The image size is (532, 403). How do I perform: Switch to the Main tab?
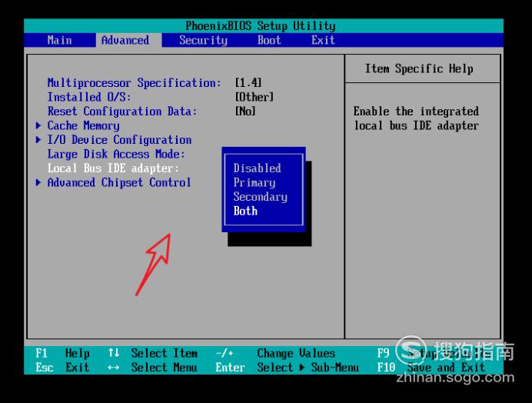(59, 40)
